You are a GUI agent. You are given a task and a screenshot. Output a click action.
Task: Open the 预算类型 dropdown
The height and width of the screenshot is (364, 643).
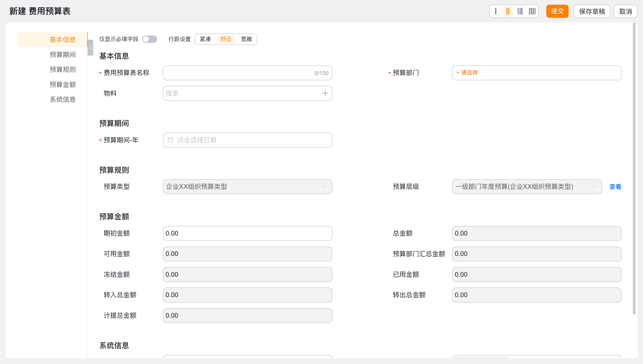247,186
